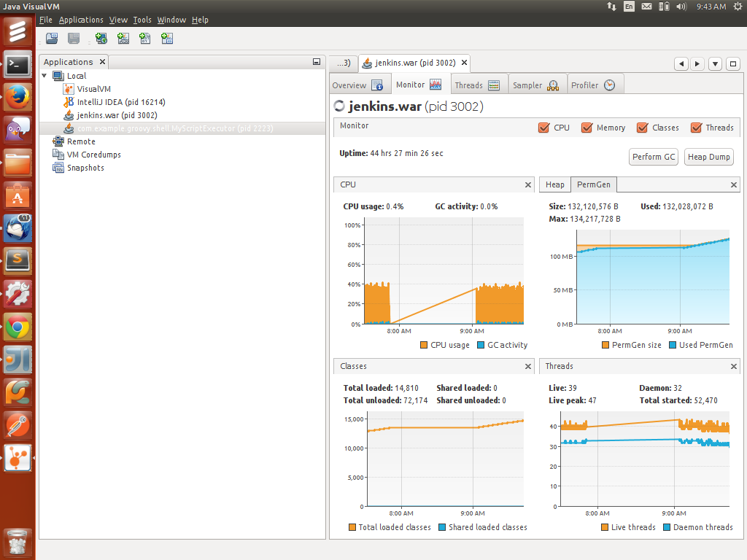Switch memory chart to the Heap tab
This screenshot has height=560, width=747.
[555, 184]
